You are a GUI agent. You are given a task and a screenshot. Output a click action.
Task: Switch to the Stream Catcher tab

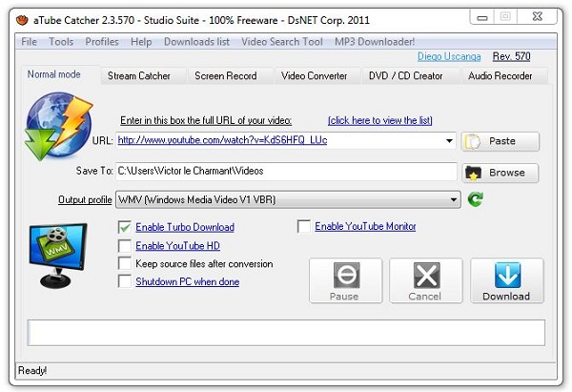(137, 75)
